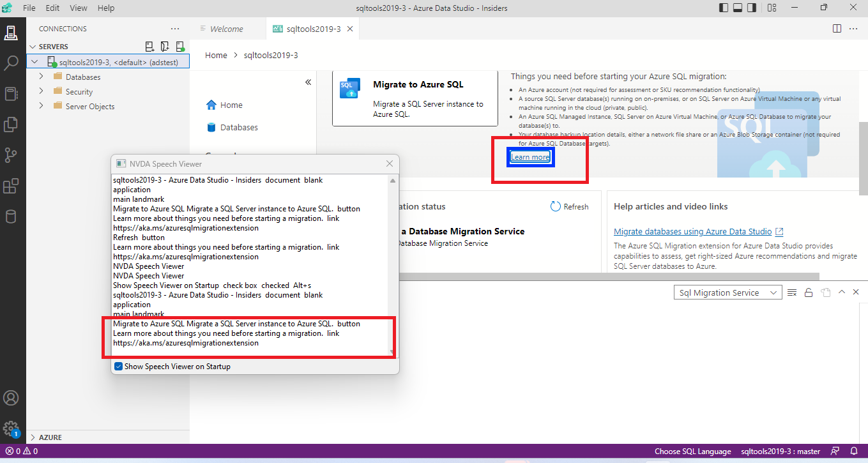Open the Search view from the activity bar
Viewport: 868px width, 463px height.
tap(13, 63)
